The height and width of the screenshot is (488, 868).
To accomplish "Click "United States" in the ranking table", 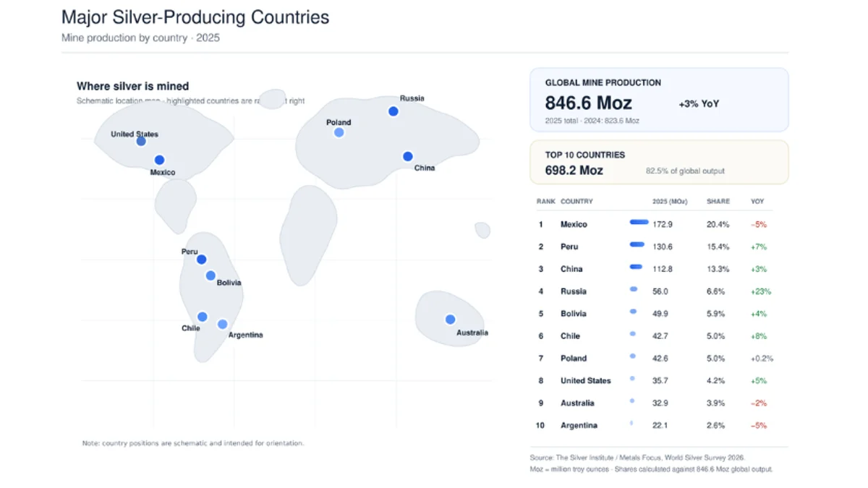I will tap(586, 381).
